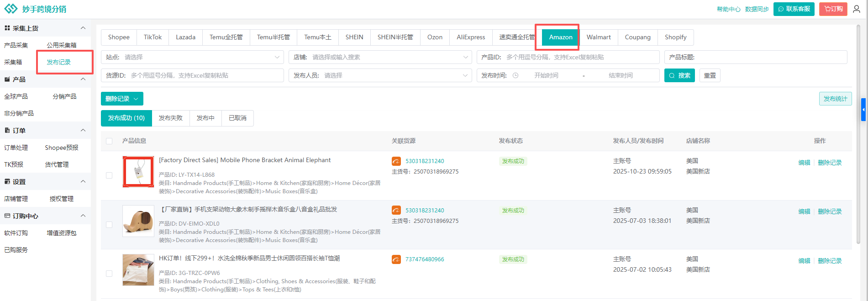The image size is (868, 301).
Task: Collapse the 订单 sidebar section
Action: pyautogui.click(x=83, y=131)
